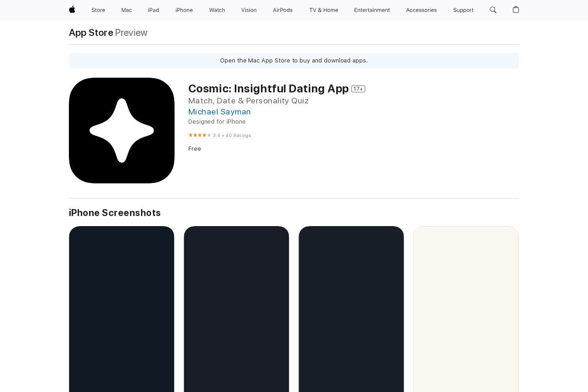This screenshot has width=588, height=392.
Task: Click the iPhone Screenshots heading
Action: (115, 213)
